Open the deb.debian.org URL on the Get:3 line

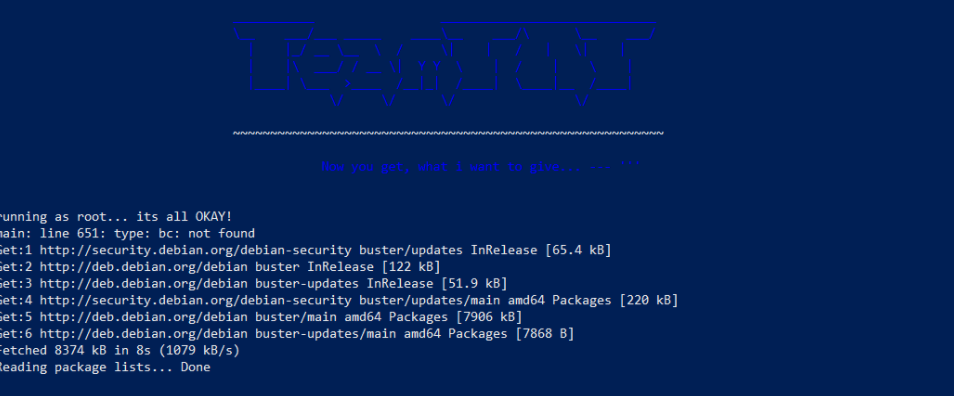point(144,283)
